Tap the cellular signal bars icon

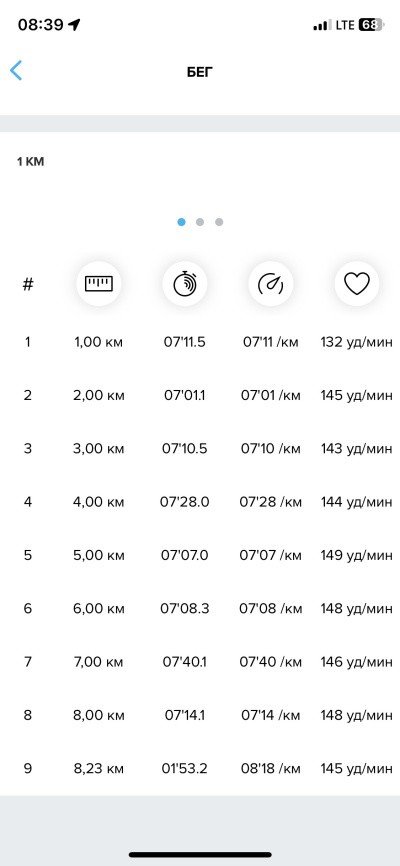(321, 25)
